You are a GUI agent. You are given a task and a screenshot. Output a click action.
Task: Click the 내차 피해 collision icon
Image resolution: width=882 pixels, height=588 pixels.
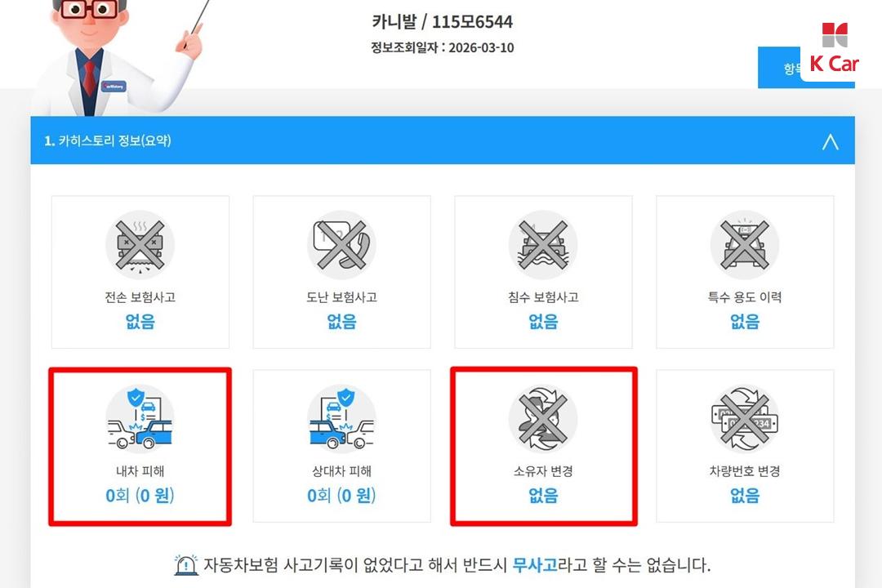140,419
